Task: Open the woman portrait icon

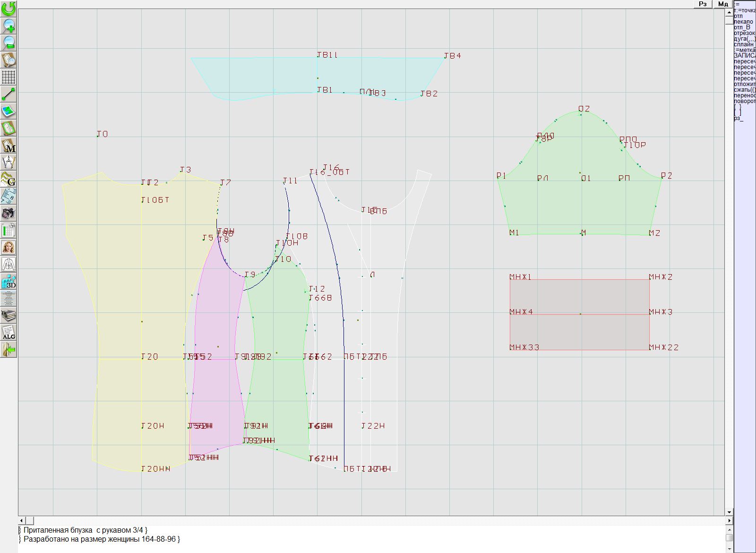Action: [x=9, y=247]
